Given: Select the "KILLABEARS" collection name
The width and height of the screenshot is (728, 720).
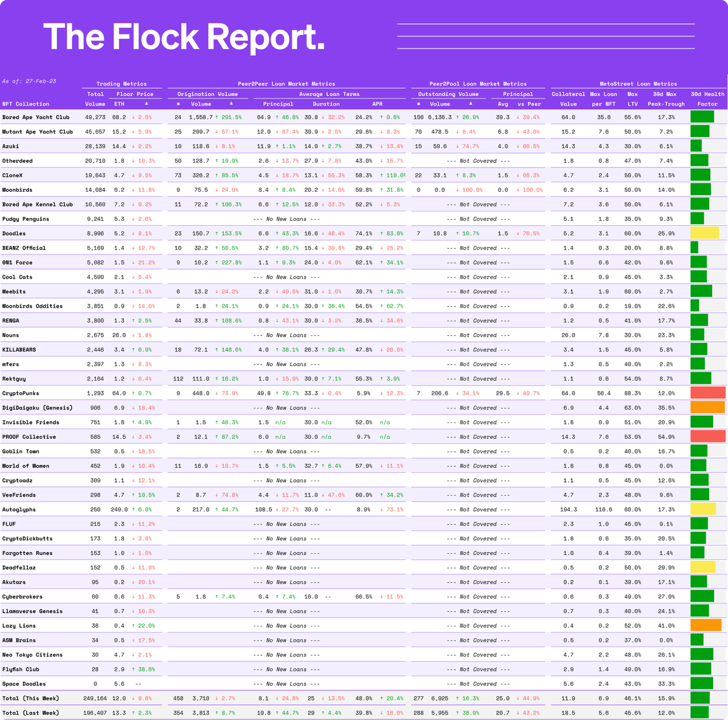Looking at the screenshot, I should click(x=19, y=350).
